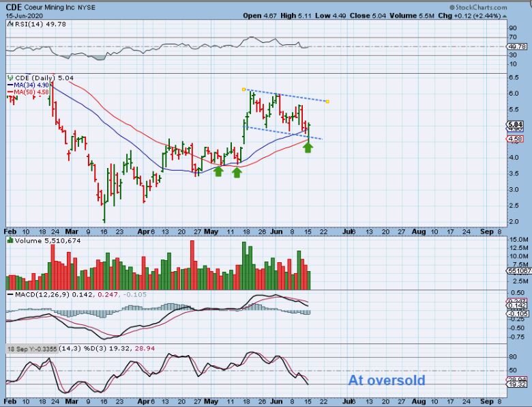Click the MACD legend line marker
The image size is (532, 407).
(x=10, y=294)
